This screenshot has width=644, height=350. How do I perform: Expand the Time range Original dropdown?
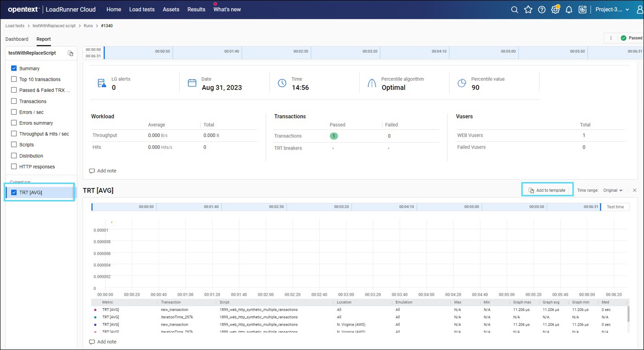[613, 190]
